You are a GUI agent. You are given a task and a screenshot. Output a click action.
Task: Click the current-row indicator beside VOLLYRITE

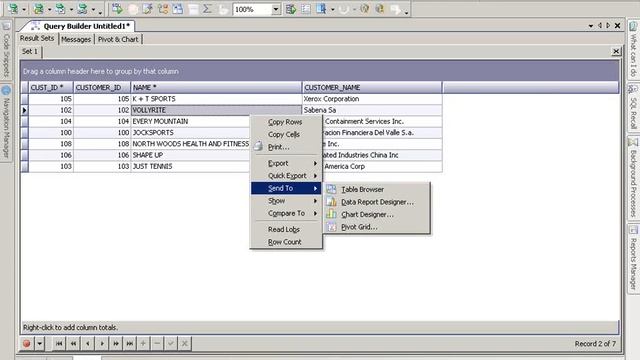point(24,110)
